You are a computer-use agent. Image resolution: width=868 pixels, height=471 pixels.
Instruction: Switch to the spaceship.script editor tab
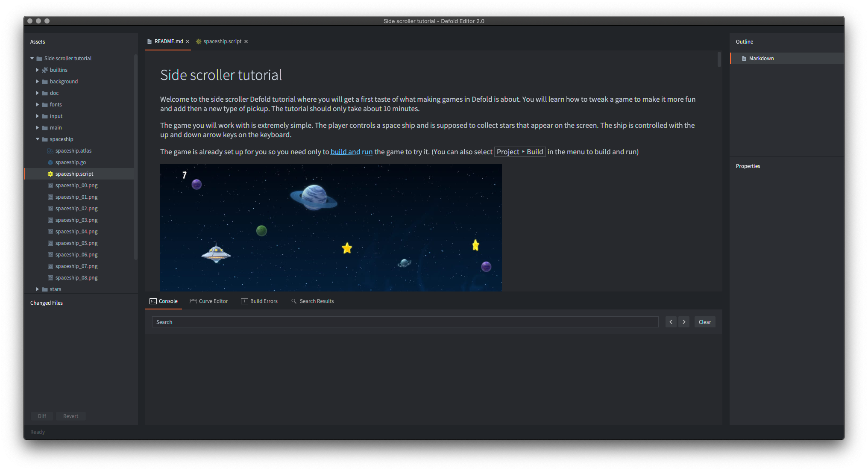(x=223, y=41)
